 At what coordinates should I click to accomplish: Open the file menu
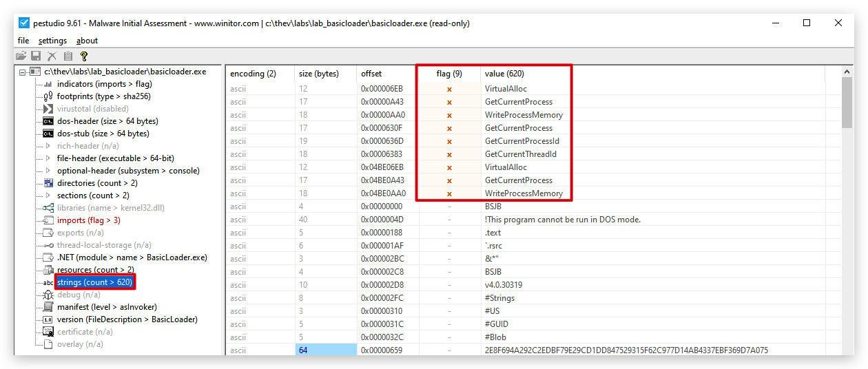[x=23, y=41]
